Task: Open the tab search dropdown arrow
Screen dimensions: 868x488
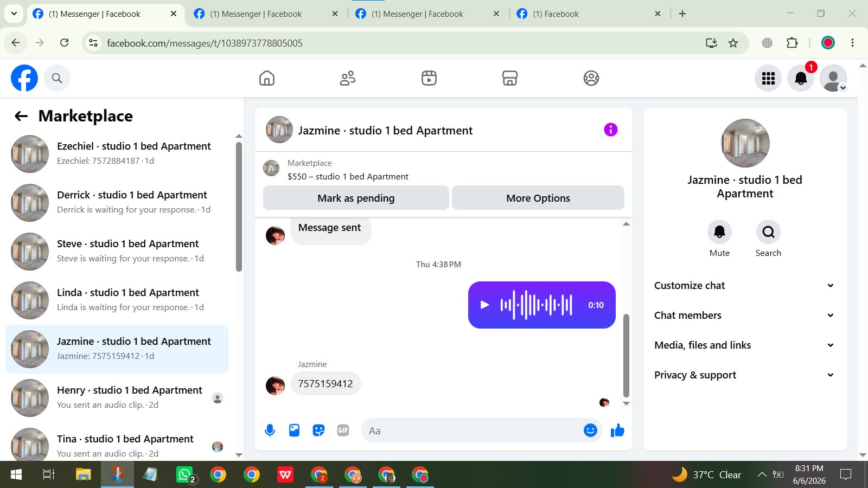Action: click(x=14, y=14)
